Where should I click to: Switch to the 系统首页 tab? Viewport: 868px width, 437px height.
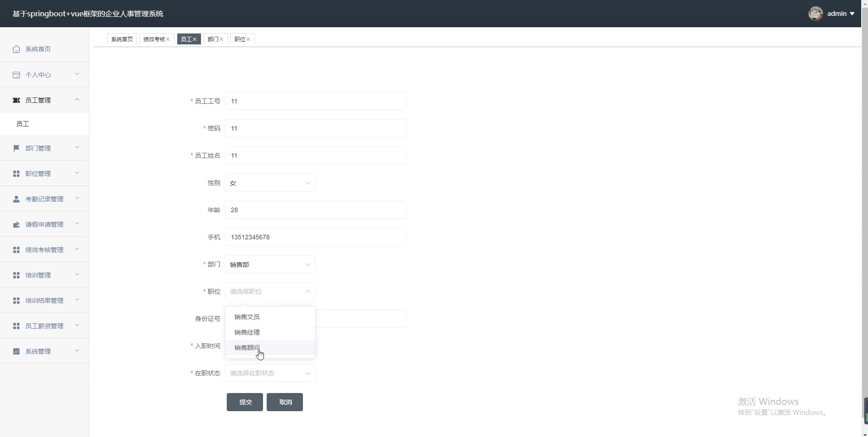[x=122, y=39]
